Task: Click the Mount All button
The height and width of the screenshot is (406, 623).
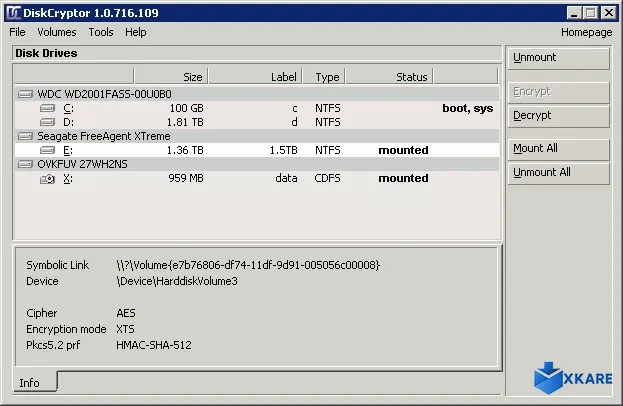Action: pos(558,149)
